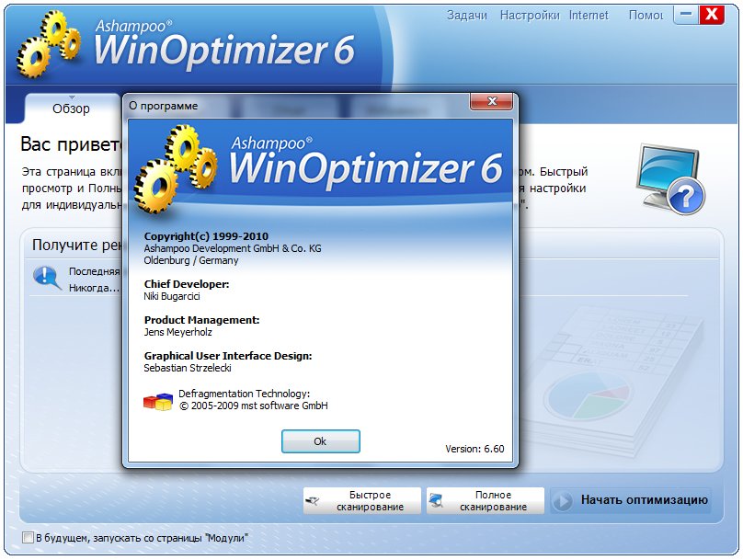Click the full scan monitor icon
743x560 pixels.
click(436, 501)
